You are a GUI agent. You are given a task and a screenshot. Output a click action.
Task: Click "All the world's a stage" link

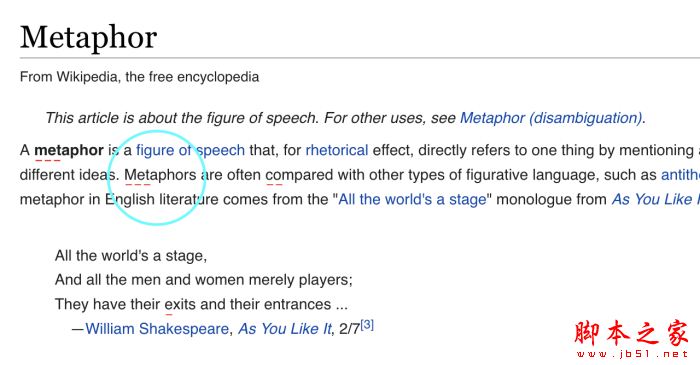pyautogui.click(x=412, y=199)
